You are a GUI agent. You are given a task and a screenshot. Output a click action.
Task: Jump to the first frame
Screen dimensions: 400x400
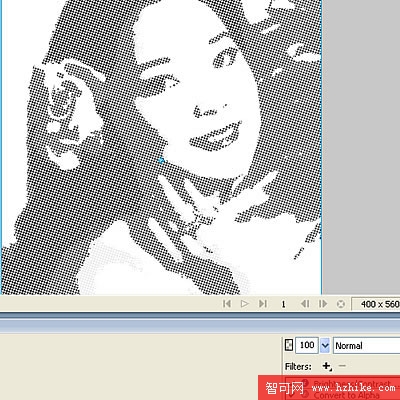pyautogui.click(x=227, y=304)
